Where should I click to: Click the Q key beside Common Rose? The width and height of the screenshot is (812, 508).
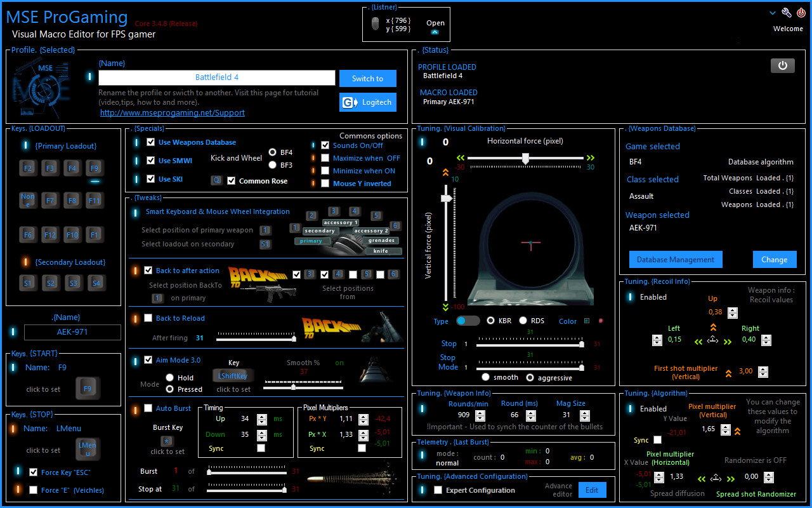tap(216, 180)
